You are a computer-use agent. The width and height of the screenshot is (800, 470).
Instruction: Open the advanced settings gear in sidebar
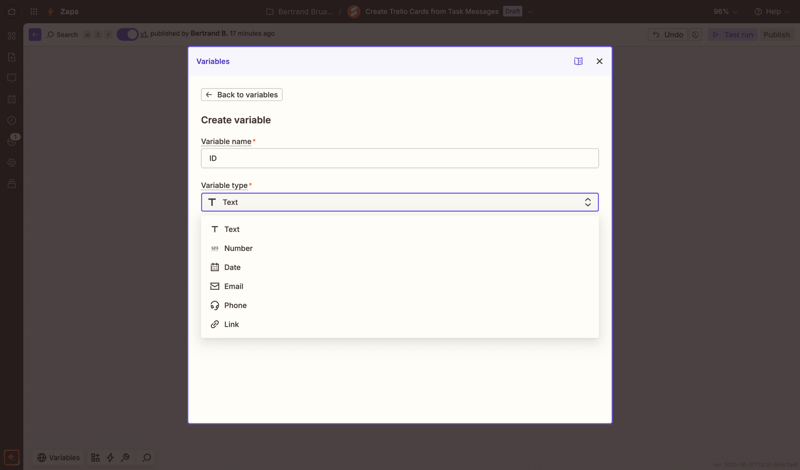(x=11, y=163)
